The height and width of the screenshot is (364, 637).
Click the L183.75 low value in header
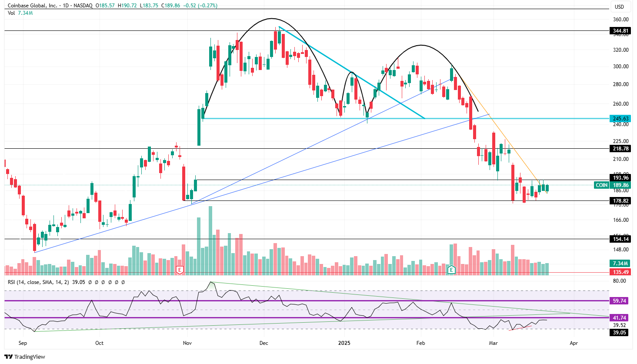coord(149,6)
